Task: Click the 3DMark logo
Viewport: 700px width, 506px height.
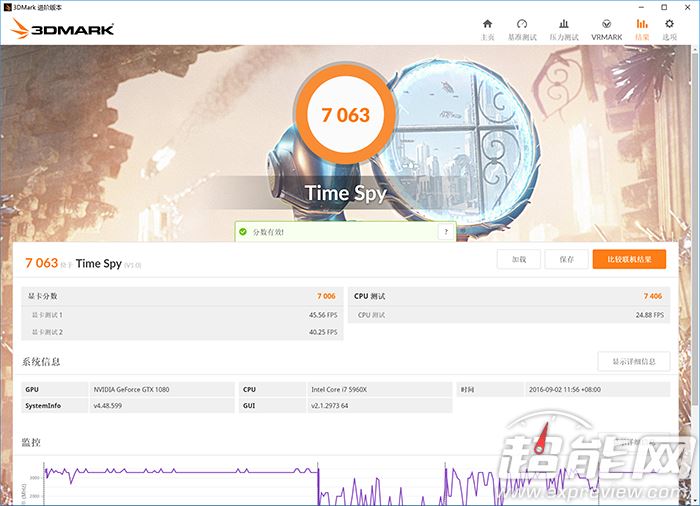Action: tap(62, 29)
